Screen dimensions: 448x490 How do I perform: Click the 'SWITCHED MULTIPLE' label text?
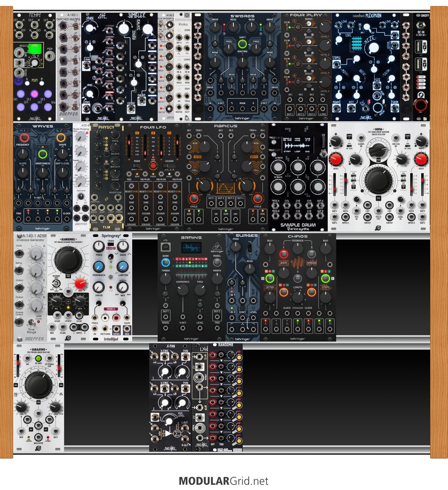click(68, 20)
